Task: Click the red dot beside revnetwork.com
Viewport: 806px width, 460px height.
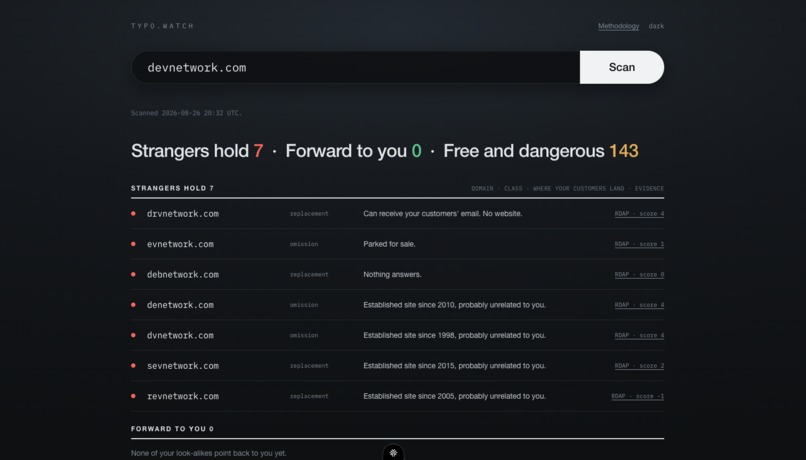Action: click(134, 396)
